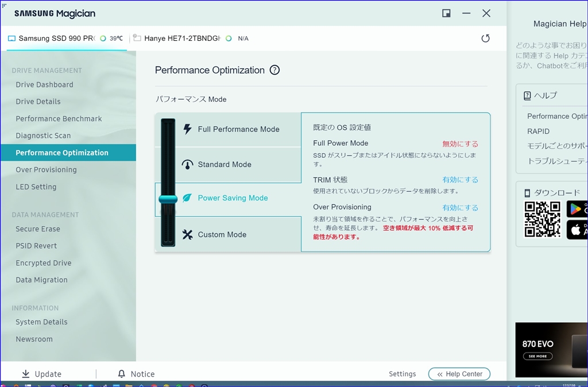The width and height of the screenshot is (588, 387).
Task: Open Performance Benchmark
Action: click(59, 119)
